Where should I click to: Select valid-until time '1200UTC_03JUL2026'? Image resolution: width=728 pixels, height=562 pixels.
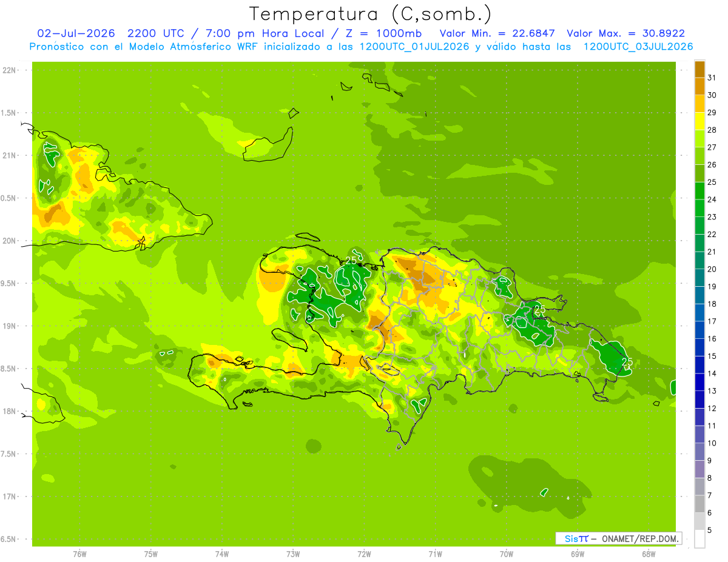point(638,47)
